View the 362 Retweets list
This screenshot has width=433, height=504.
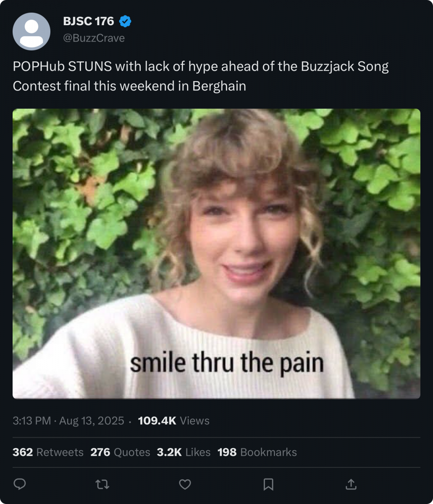pos(48,452)
